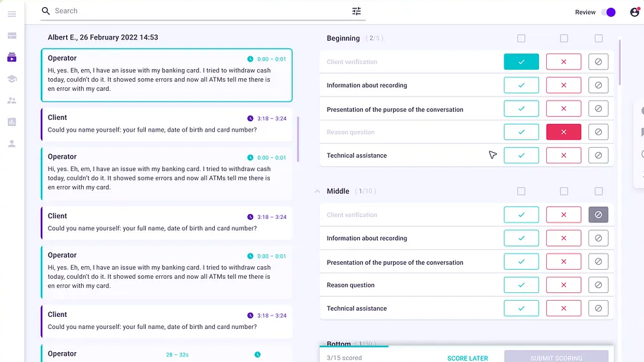644x362 pixels.
Task: Fail Middle Client verification
Action: [x=564, y=215]
